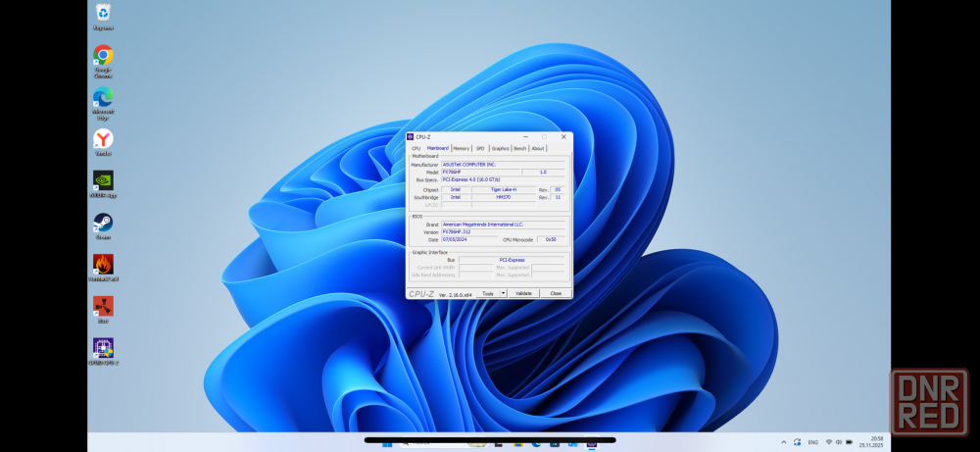This screenshot has width=980, height=452.
Task: Show hidden icons via system tray chevron
Action: tap(783, 442)
